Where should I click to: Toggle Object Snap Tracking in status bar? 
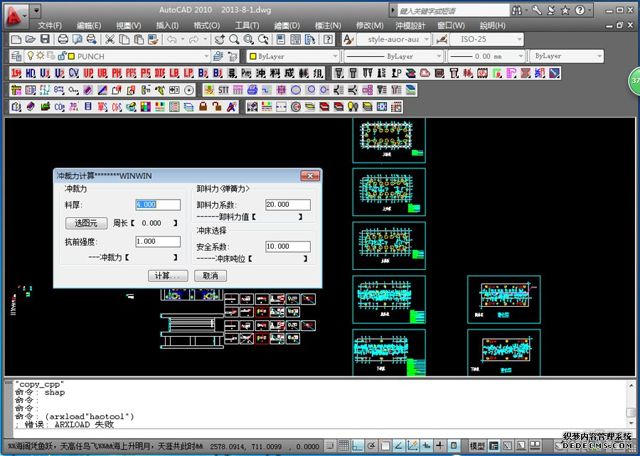point(399,446)
